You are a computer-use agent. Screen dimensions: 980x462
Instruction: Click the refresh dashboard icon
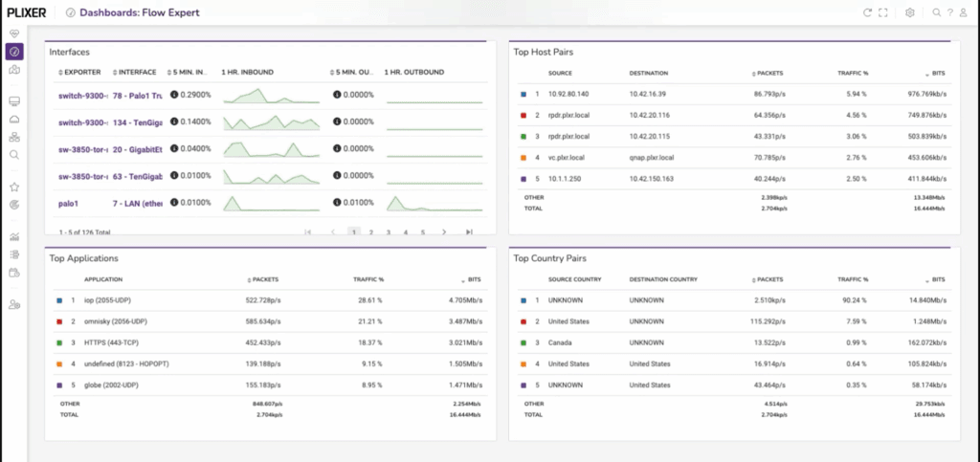tap(867, 12)
